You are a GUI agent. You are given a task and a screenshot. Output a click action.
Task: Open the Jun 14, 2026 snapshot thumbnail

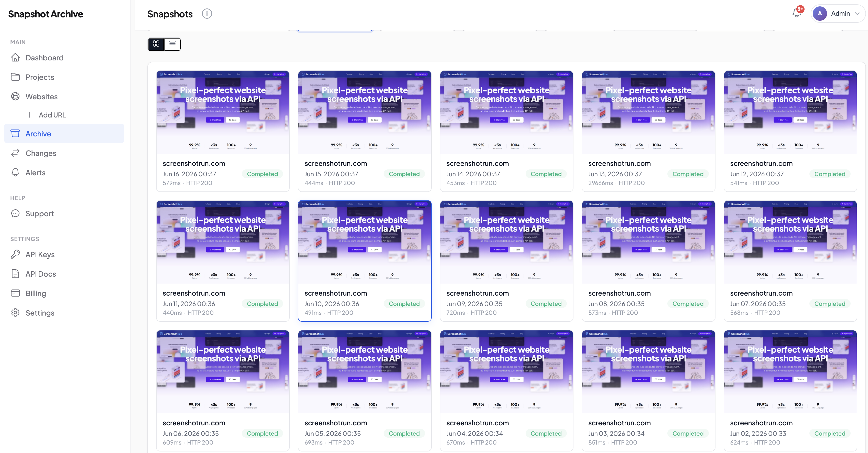(506, 112)
